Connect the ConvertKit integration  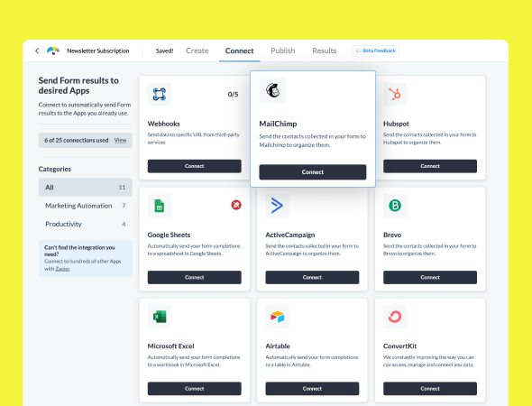coord(430,389)
